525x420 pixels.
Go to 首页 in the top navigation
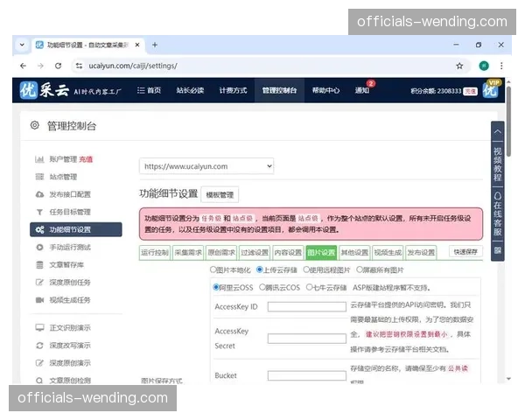coord(149,90)
